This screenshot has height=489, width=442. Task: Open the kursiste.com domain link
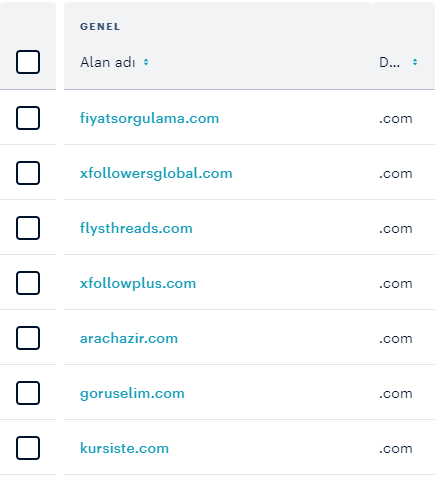124,448
